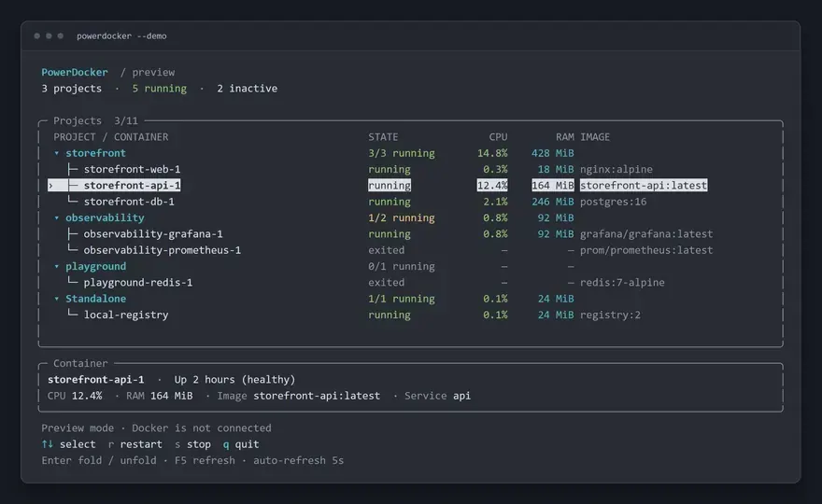Click the STATE column header
822x504 pixels.
383,137
